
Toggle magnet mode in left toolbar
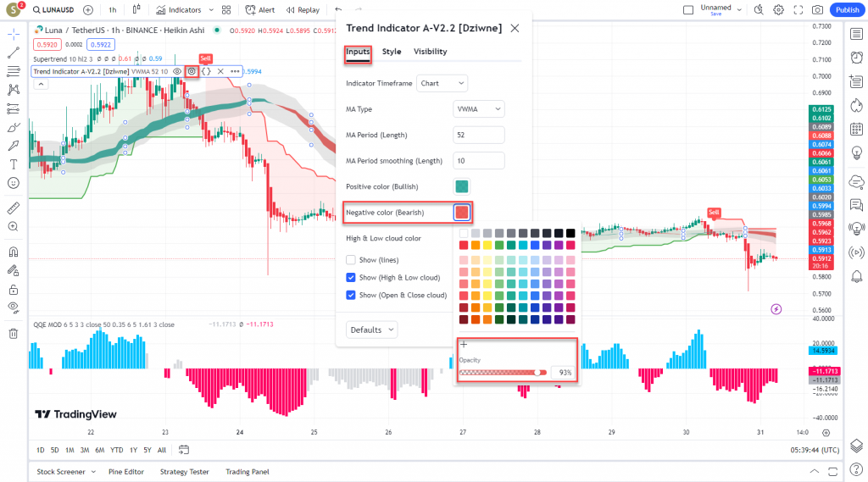point(14,252)
